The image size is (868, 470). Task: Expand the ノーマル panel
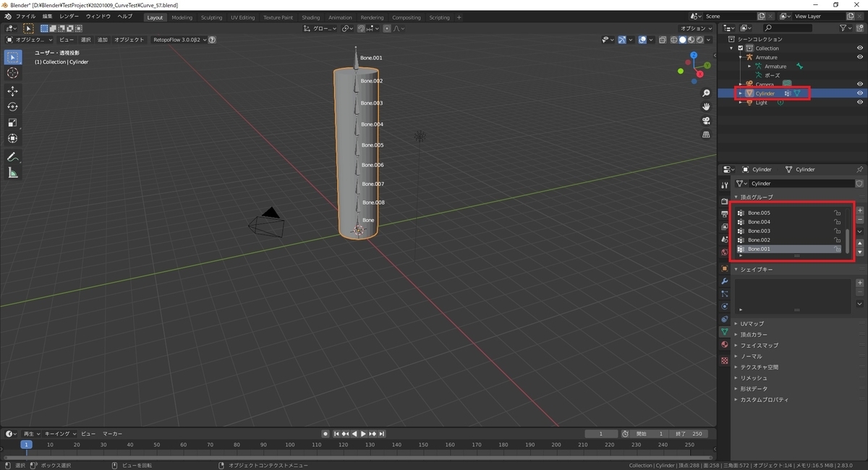[751, 356]
